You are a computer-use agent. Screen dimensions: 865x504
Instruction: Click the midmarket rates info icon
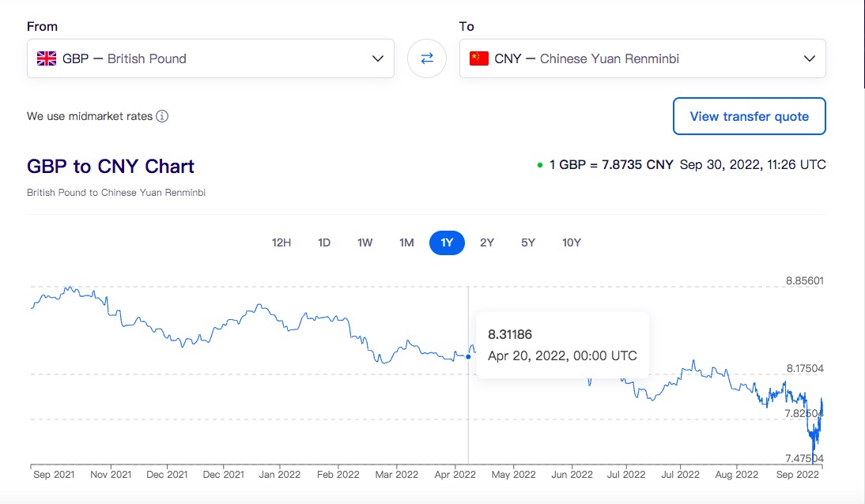click(x=161, y=116)
